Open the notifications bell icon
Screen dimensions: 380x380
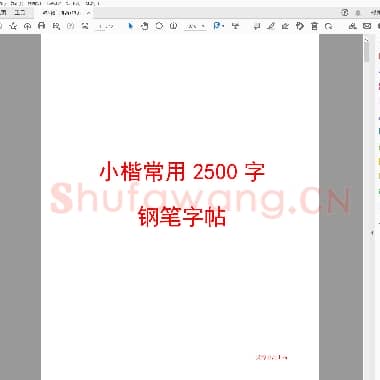coord(358,13)
